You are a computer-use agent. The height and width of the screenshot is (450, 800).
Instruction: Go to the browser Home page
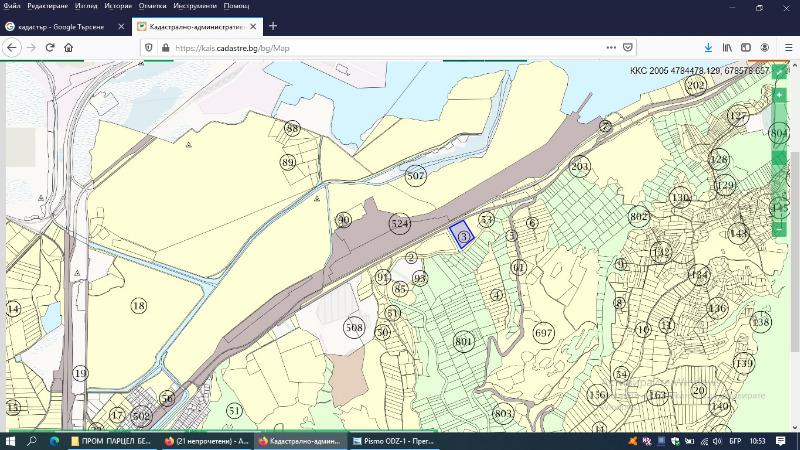tap(68, 47)
